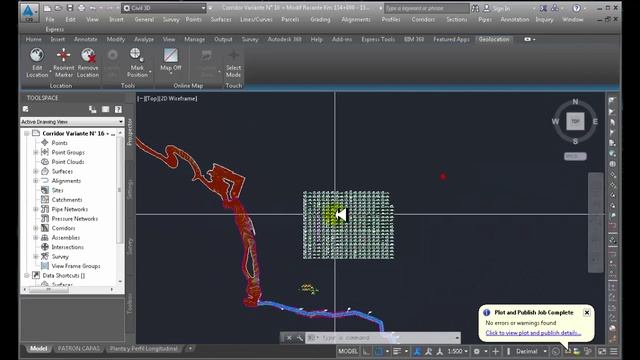Click the keyword search box in title bar
Viewport: 640px width, 360px height.
pyautogui.click(x=426, y=8)
